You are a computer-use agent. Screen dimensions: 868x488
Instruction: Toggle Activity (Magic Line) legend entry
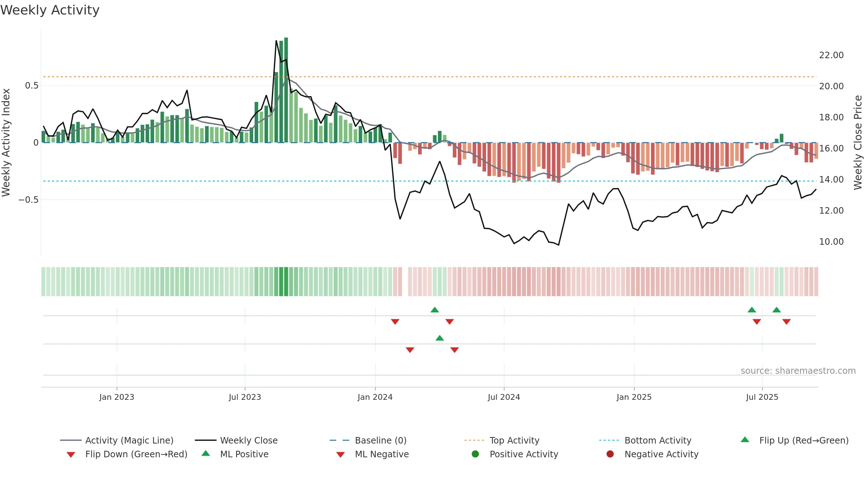(x=117, y=440)
